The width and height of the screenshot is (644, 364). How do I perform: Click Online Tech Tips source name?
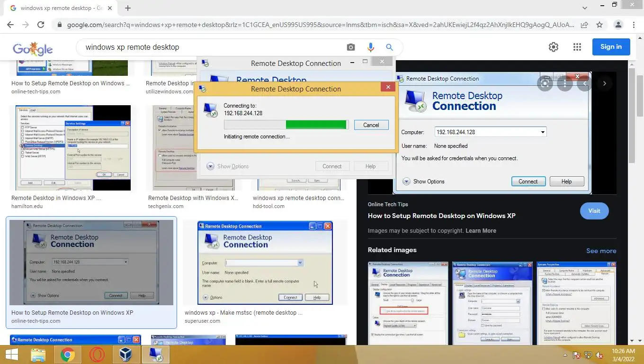tap(388, 204)
